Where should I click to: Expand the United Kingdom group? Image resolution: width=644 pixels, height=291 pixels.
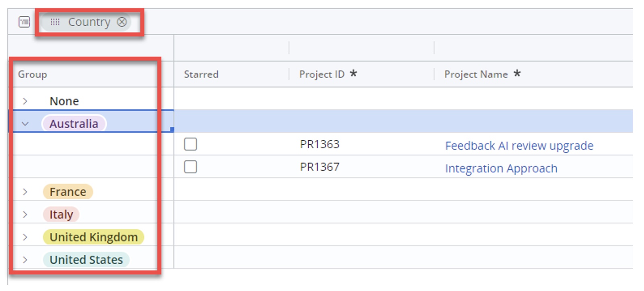click(25, 237)
